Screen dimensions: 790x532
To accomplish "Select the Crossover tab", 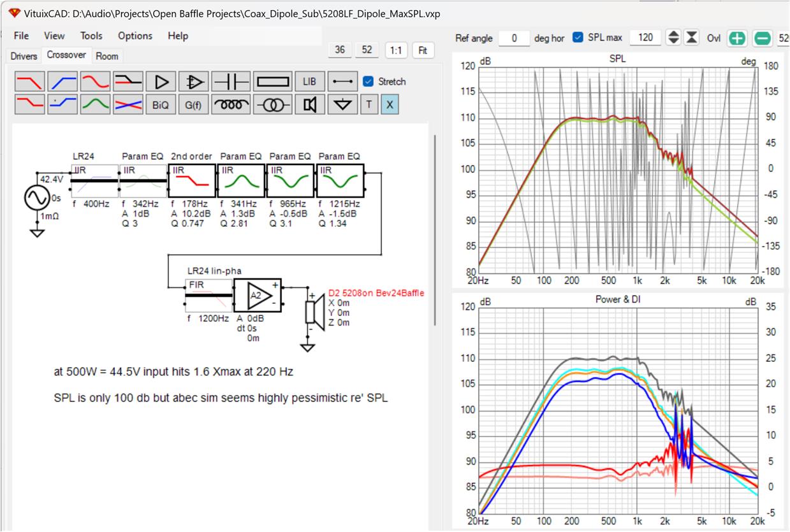I will pyautogui.click(x=66, y=55).
